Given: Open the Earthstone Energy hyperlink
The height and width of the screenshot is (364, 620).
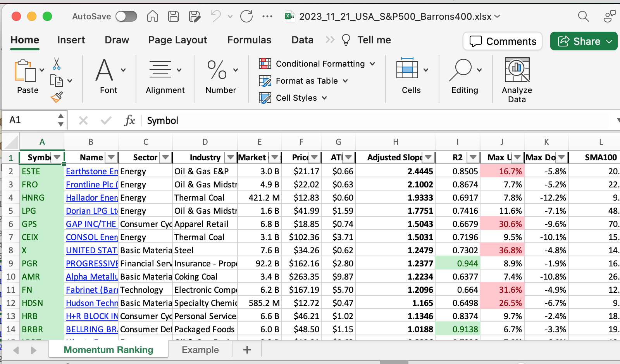Looking at the screenshot, I should point(91,171).
